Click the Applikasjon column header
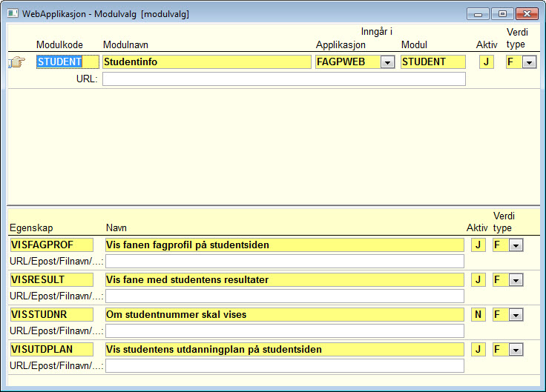The image size is (546, 392). pos(341,45)
